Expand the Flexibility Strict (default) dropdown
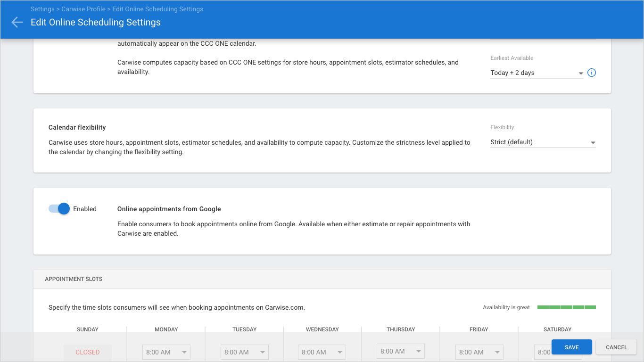The width and height of the screenshot is (644, 362). [543, 142]
